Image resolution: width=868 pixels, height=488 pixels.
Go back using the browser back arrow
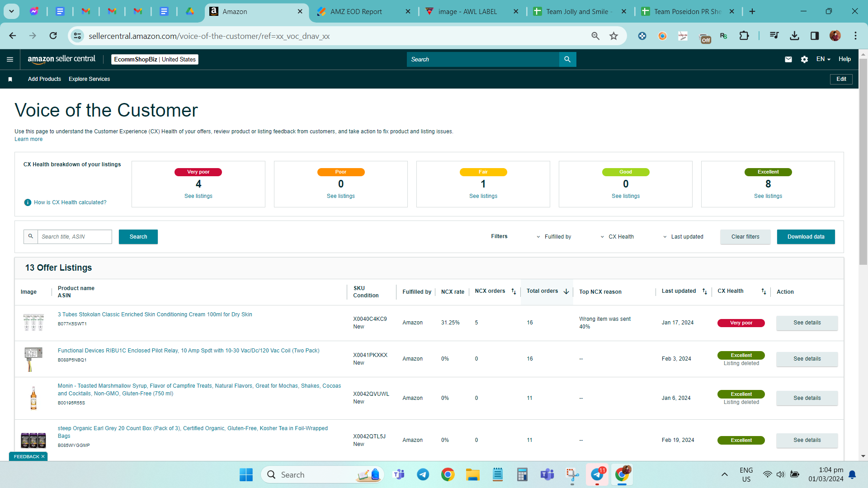[x=13, y=36]
